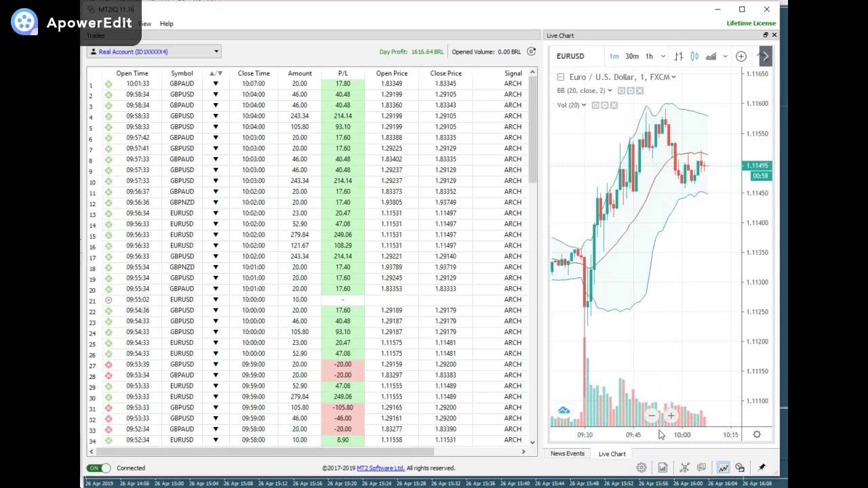Sort by Amount column header

[x=300, y=73]
